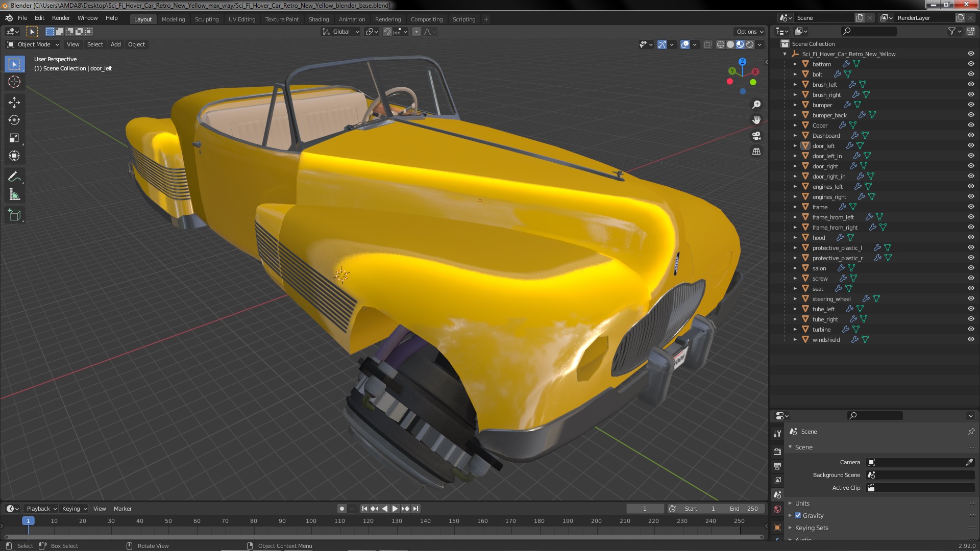Click the Camera field eyedropper

tap(969, 462)
